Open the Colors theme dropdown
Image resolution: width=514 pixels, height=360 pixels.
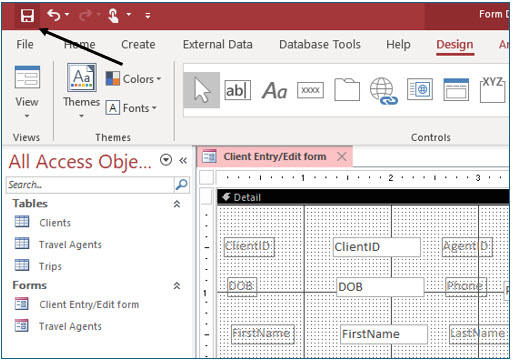coord(134,79)
